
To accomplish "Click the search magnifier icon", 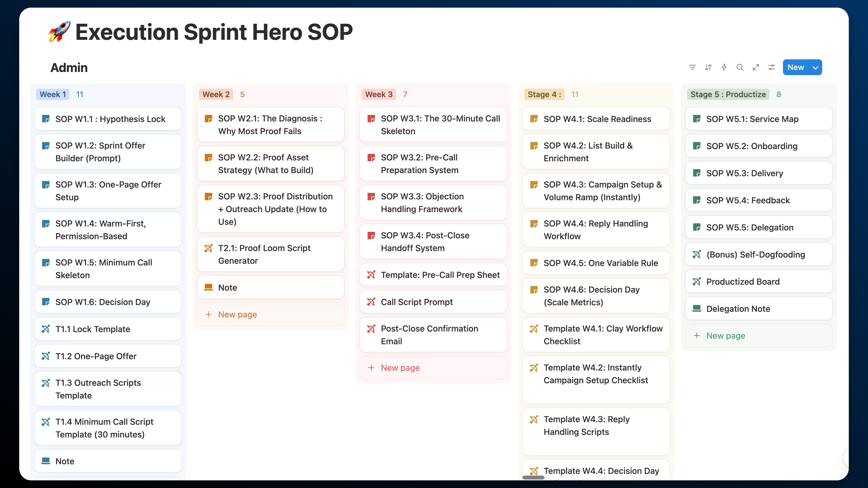I will 740,67.
